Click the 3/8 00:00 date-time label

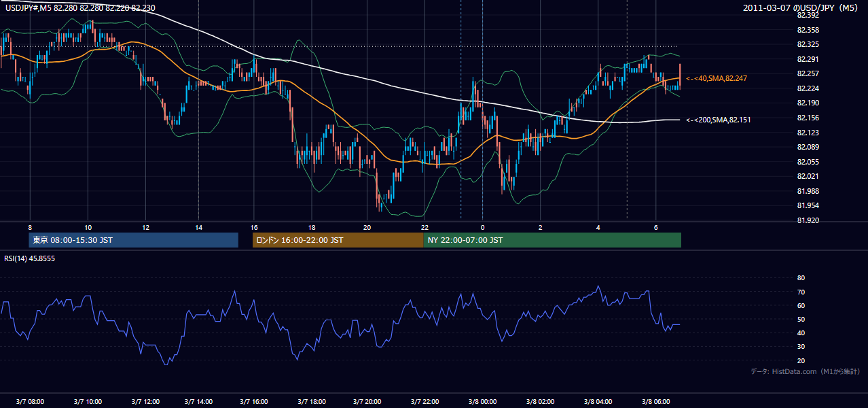click(x=482, y=401)
